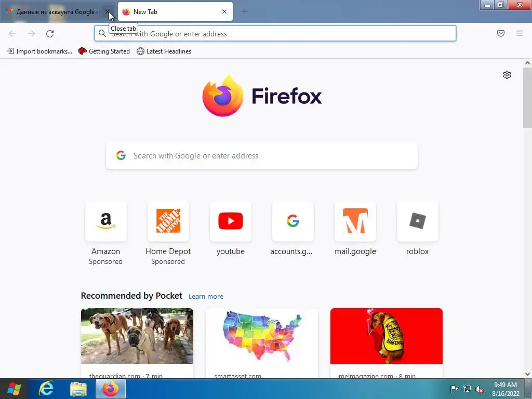Viewport: 532px width, 399px height.
Task: Open accounts.google shortcut tile
Action: (x=293, y=221)
